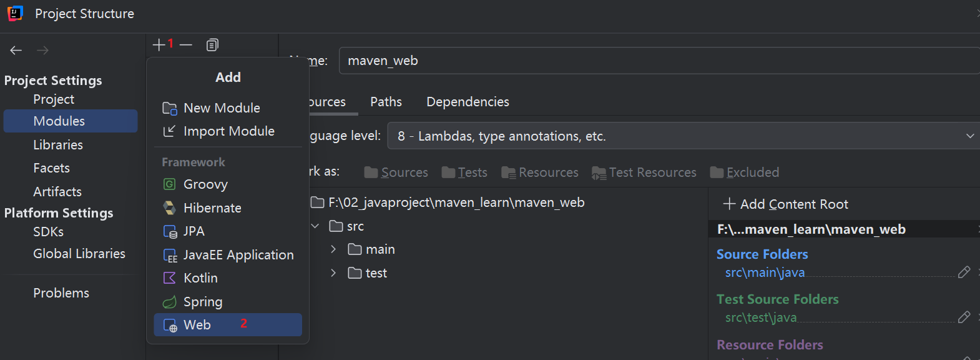Click the edit pencil for src\test\java
Screen dimensions: 980x360
click(964, 317)
